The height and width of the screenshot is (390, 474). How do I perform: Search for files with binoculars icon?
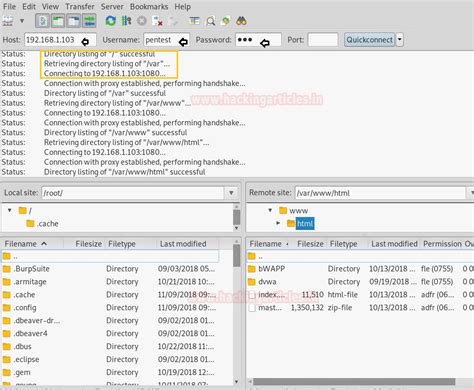[x=241, y=21]
